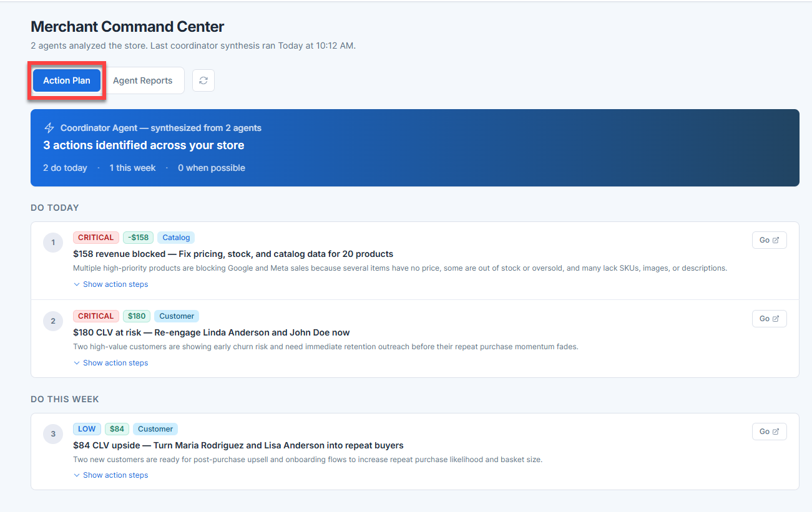Click the -$158 amount badge

(138, 238)
